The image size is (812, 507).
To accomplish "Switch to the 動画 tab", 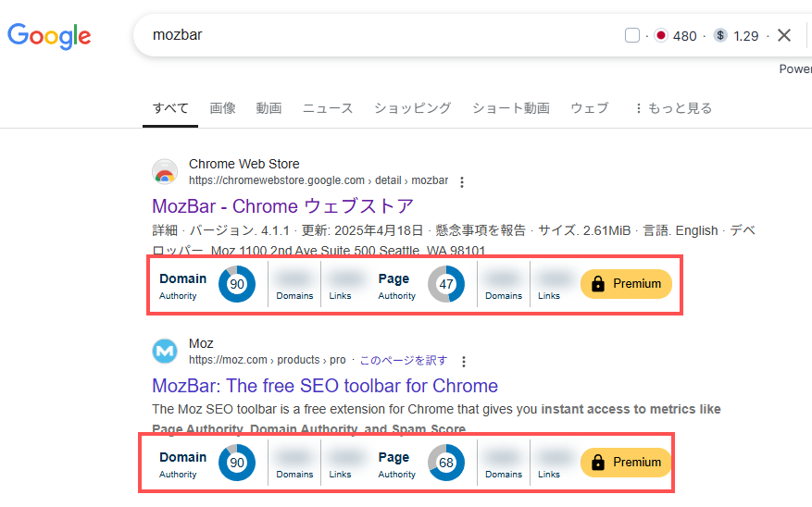I will [269, 108].
